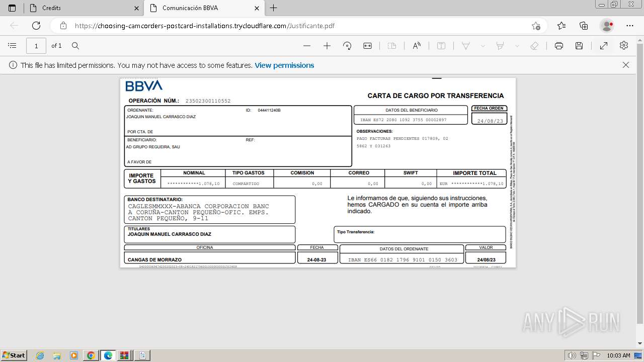Click the COMPARTIDO tipo gastos cell
The image size is (644, 362).
coord(246,184)
